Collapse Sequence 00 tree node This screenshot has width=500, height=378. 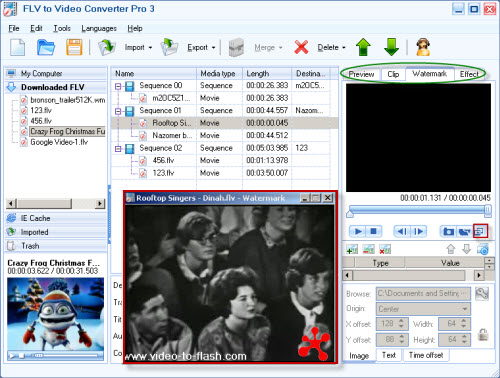coord(118,86)
